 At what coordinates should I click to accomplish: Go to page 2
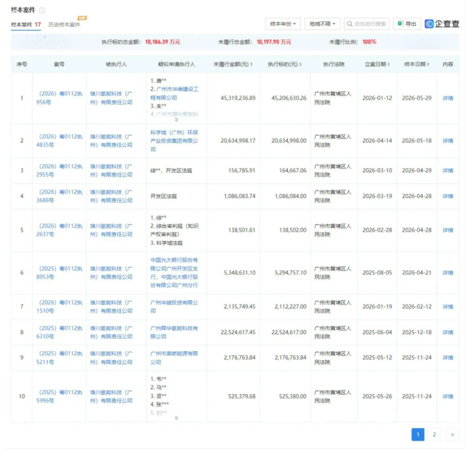[x=434, y=434]
